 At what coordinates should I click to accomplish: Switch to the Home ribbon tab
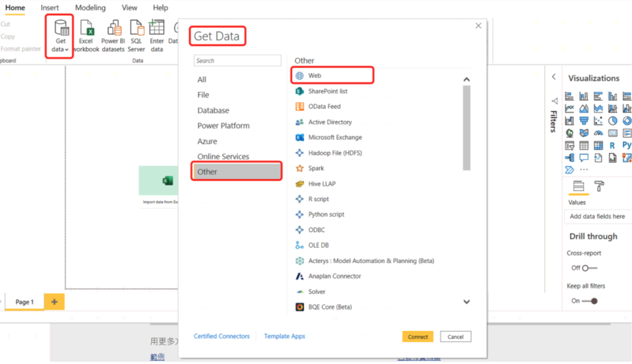[15, 7]
